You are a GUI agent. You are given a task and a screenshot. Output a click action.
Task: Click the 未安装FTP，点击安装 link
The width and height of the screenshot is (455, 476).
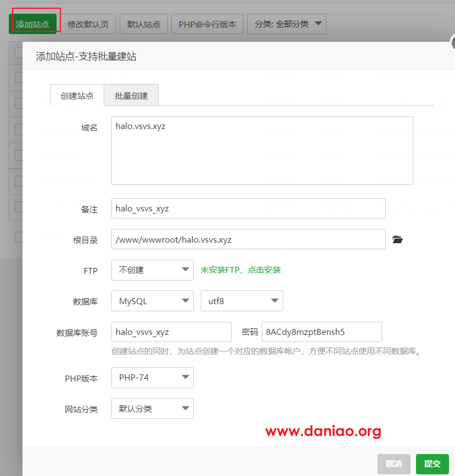[x=240, y=270]
